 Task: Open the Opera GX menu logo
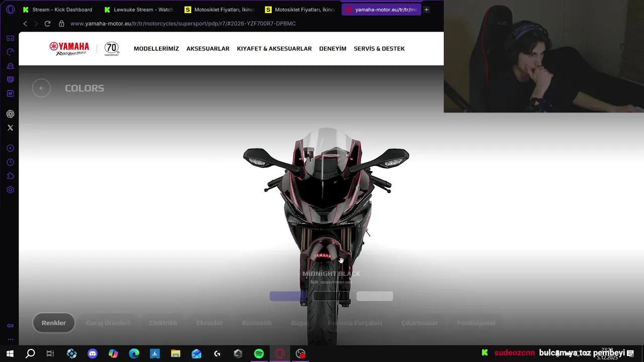click(x=10, y=10)
